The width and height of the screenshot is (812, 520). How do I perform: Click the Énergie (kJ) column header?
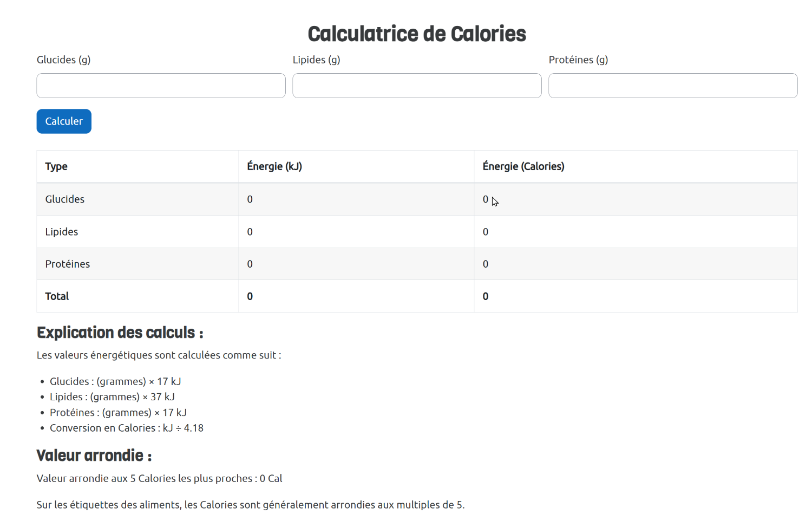pos(274,166)
